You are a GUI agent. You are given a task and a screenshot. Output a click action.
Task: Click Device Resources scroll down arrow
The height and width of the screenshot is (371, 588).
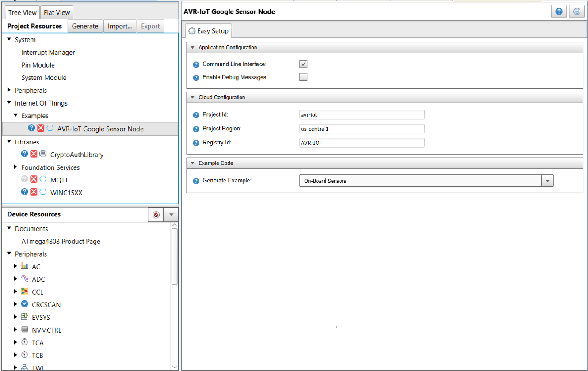coord(175,366)
